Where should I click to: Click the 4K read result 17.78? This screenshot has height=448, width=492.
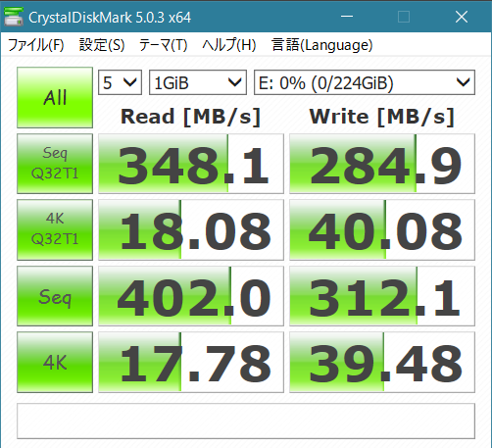pos(191,362)
